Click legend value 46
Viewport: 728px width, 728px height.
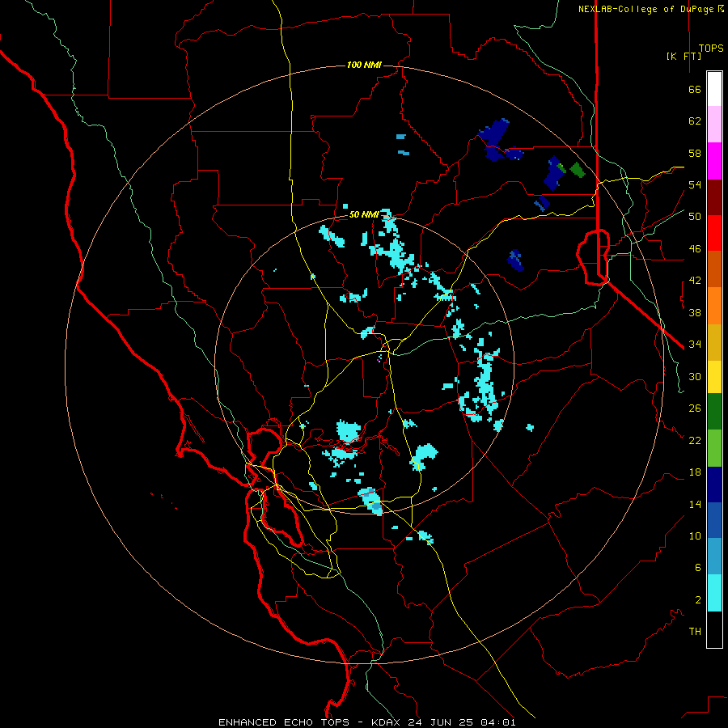click(695, 249)
